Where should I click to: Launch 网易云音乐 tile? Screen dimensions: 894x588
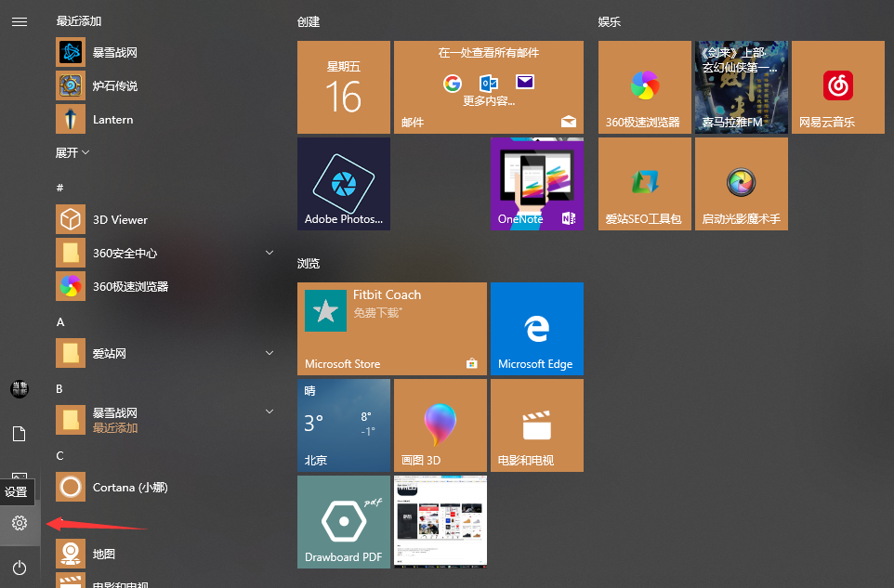click(838, 87)
